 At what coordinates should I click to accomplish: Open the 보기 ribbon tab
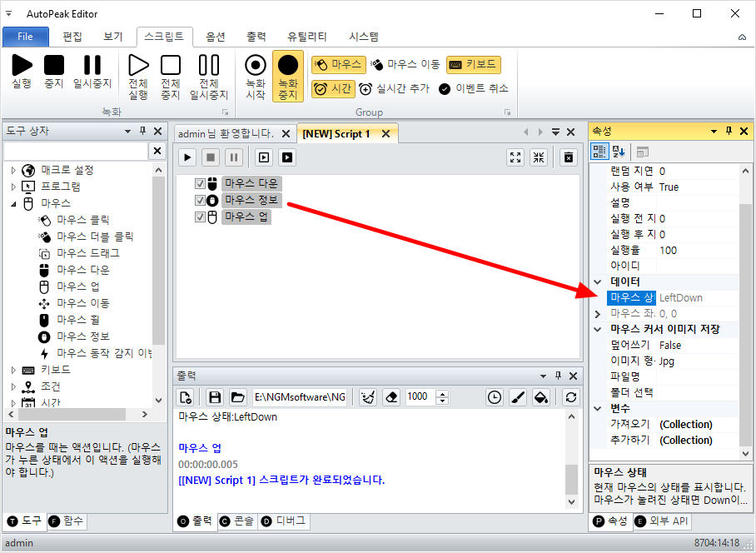tap(113, 37)
